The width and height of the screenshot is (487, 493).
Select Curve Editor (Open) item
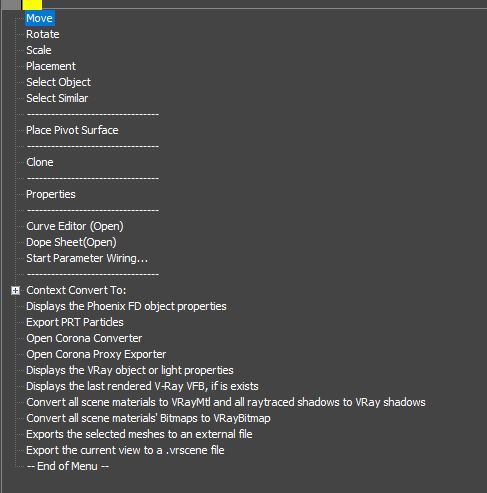pos(75,226)
